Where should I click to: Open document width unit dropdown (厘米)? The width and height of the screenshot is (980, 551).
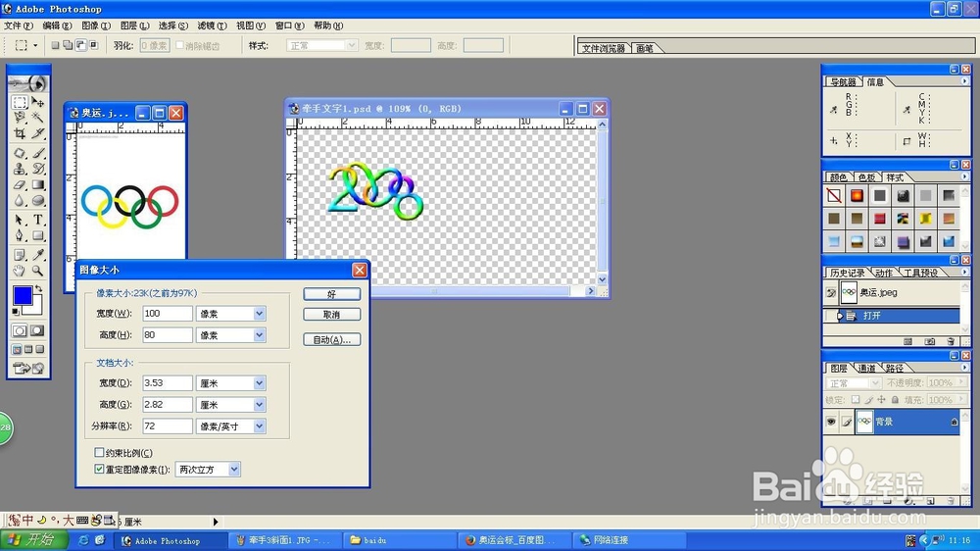coord(259,382)
